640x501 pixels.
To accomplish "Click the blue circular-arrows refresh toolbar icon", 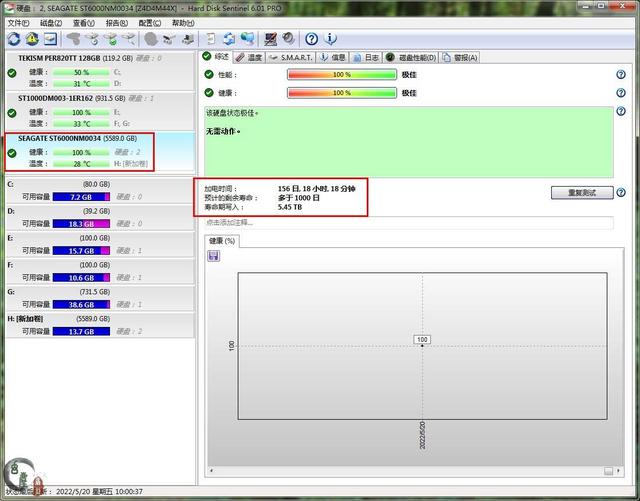I will pos(14,39).
